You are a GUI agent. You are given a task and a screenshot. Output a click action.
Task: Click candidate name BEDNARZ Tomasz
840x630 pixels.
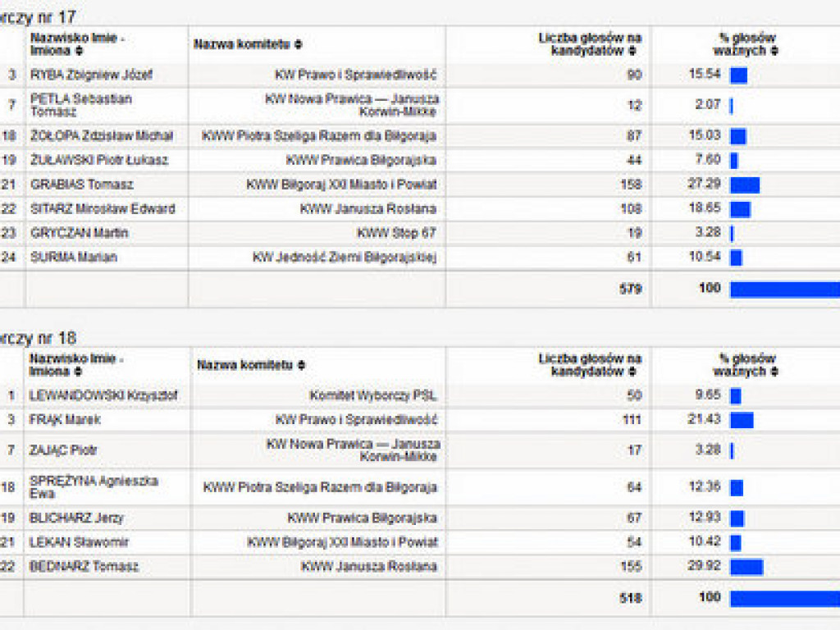[84, 566]
